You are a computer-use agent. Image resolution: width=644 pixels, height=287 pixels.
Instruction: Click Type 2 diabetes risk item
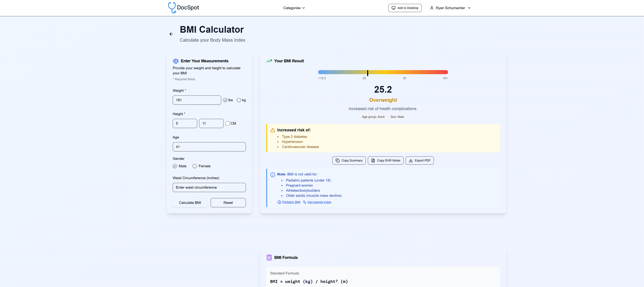pos(294,137)
